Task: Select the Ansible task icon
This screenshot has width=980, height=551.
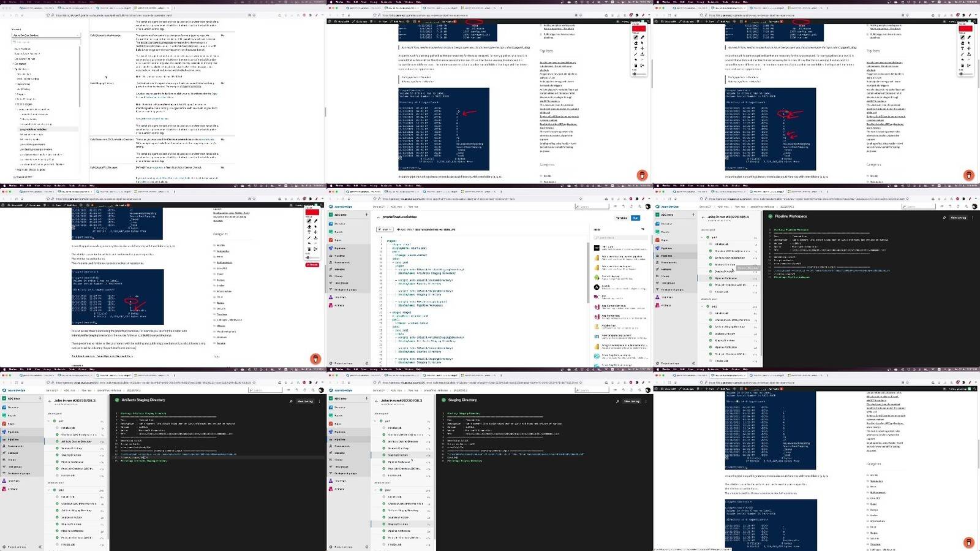Action: [597, 287]
